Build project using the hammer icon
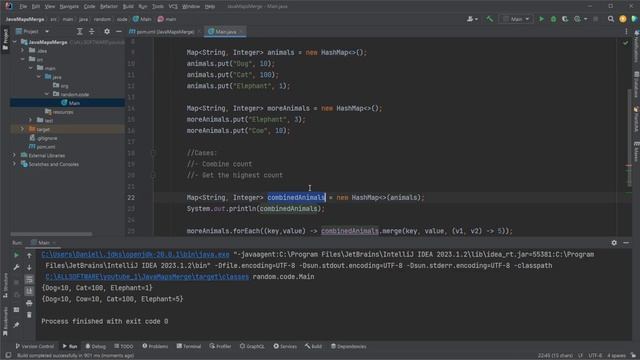 pos(489,19)
